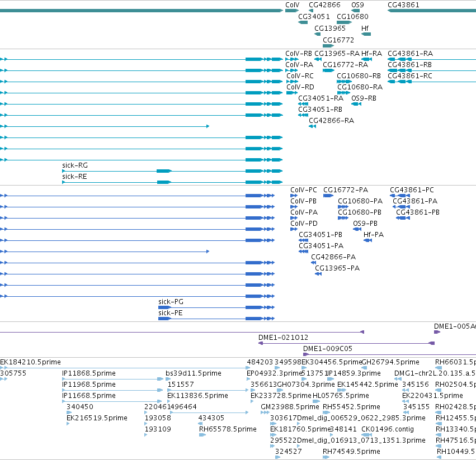Select the sick-PG protein label
Image resolution: width=476 pixels, height=460 pixels.
171,302
